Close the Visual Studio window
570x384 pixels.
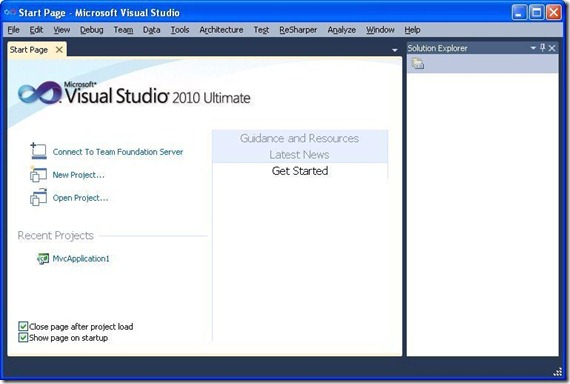554,12
